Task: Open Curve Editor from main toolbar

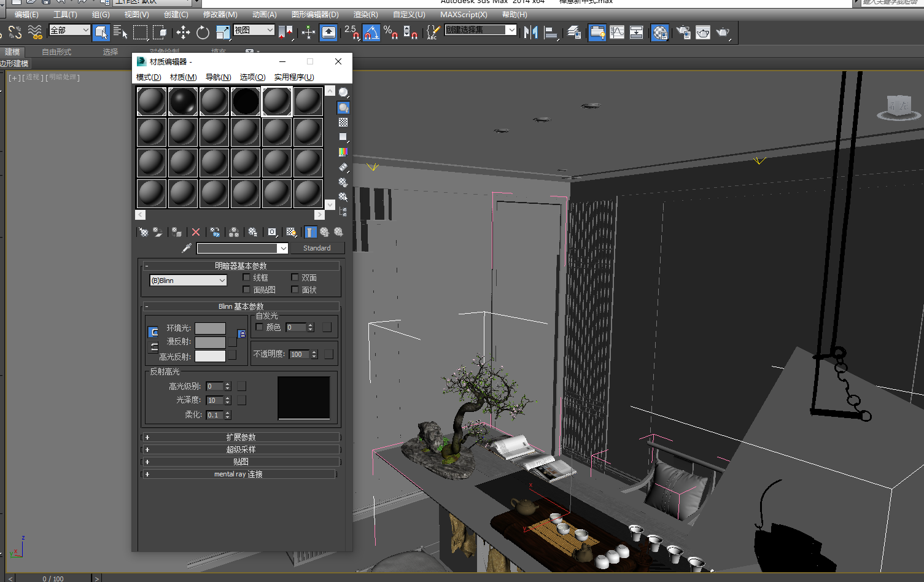Action: pos(617,33)
